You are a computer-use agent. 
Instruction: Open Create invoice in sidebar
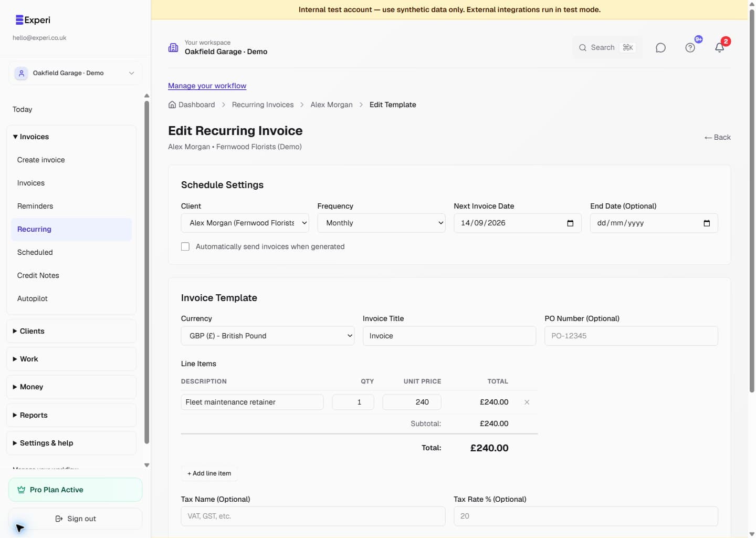[x=71, y=160]
